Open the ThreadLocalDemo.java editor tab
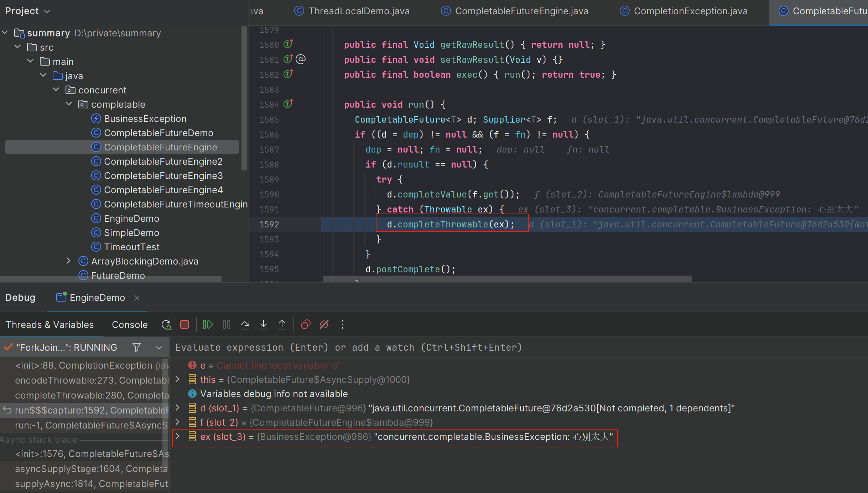 (x=359, y=11)
